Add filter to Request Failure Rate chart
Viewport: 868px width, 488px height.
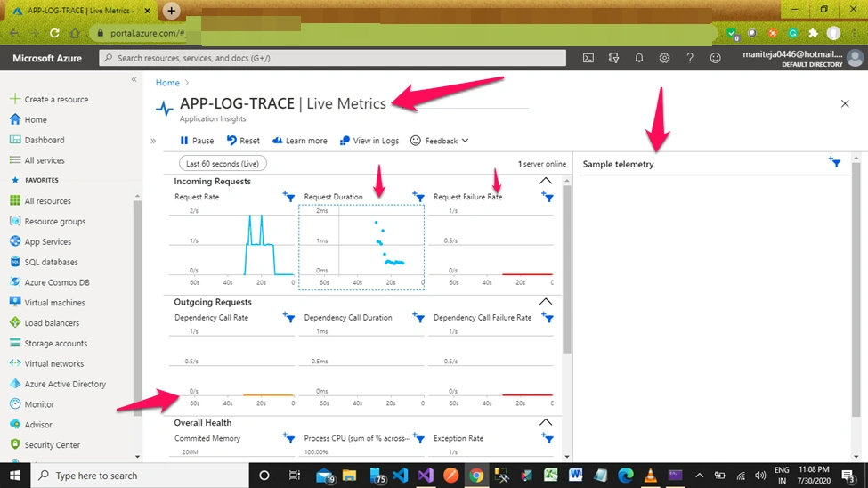[x=547, y=196]
